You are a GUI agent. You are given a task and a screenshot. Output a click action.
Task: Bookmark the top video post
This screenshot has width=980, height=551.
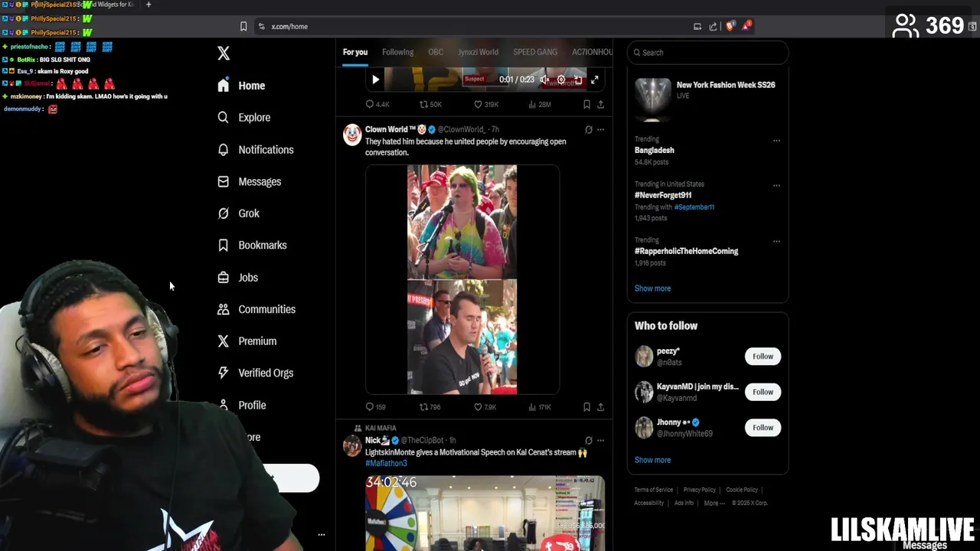pos(586,104)
